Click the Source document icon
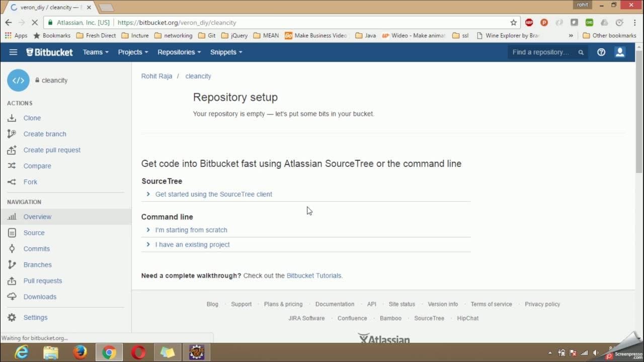The height and width of the screenshot is (362, 644). coord(12,233)
